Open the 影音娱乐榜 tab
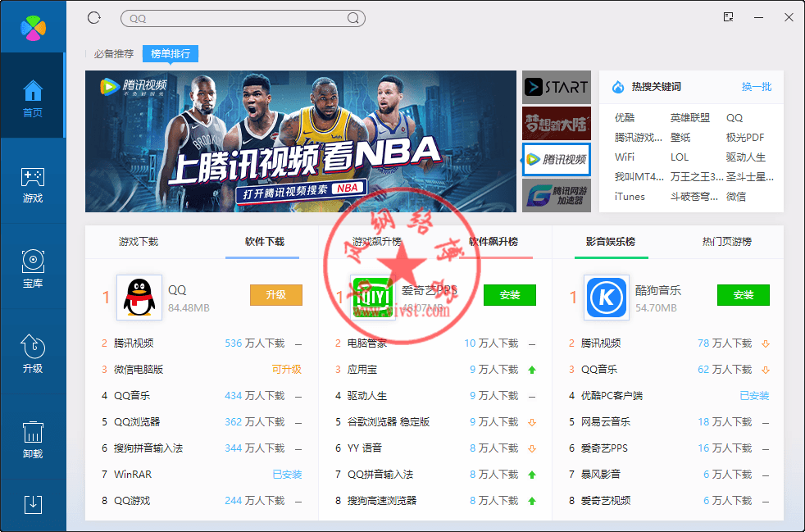 pyautogui.click(x=611, y=241)
